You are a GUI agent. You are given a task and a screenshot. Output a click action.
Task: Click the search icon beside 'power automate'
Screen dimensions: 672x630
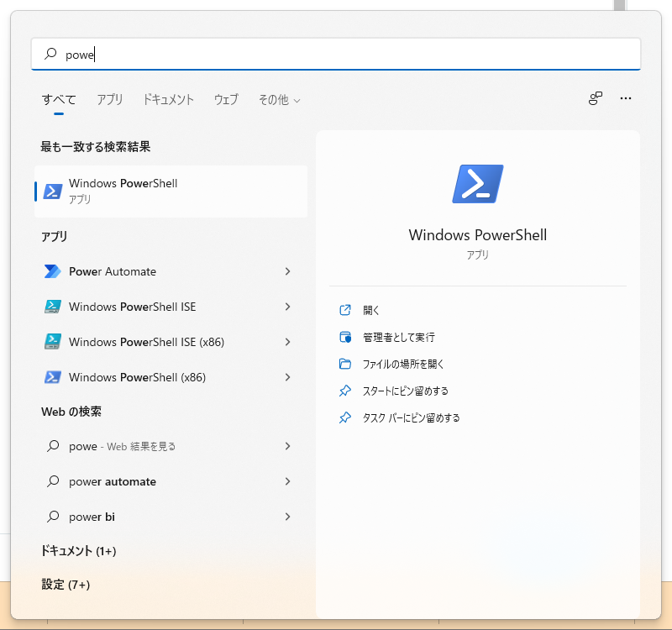click(x=53, y=481)
